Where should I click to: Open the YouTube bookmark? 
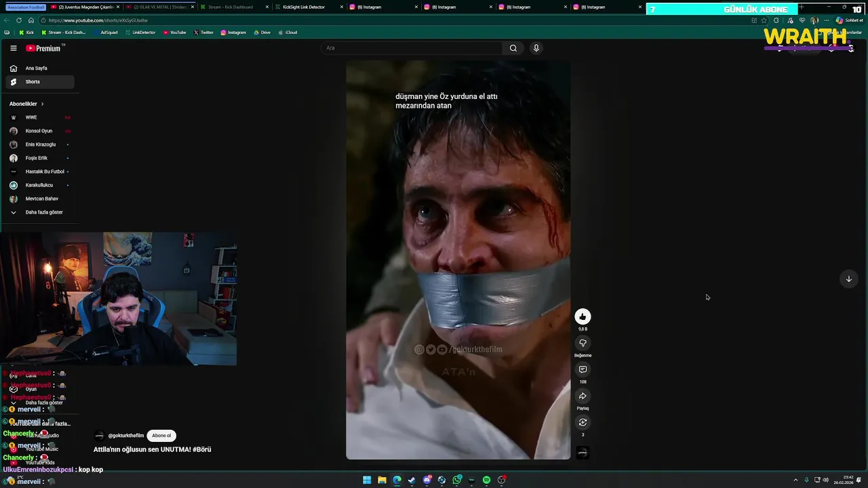(x=175, y=33)
